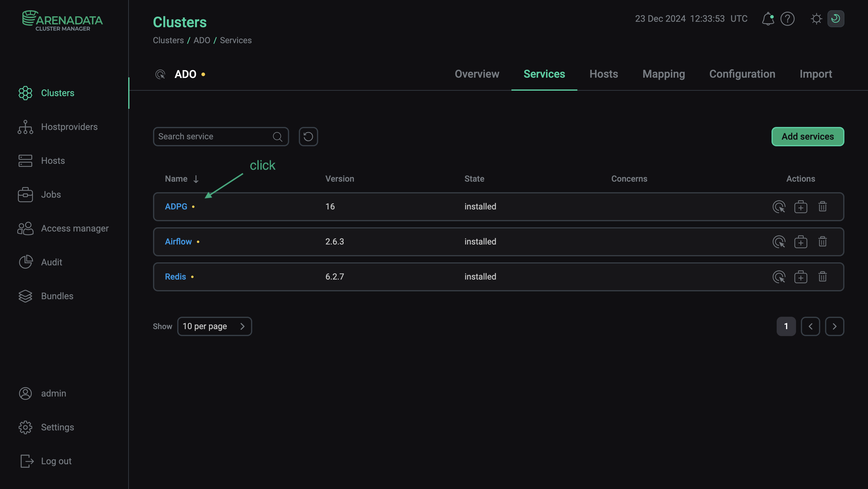Click the Arenadata Cluster Manager logo

pos(62,20)
